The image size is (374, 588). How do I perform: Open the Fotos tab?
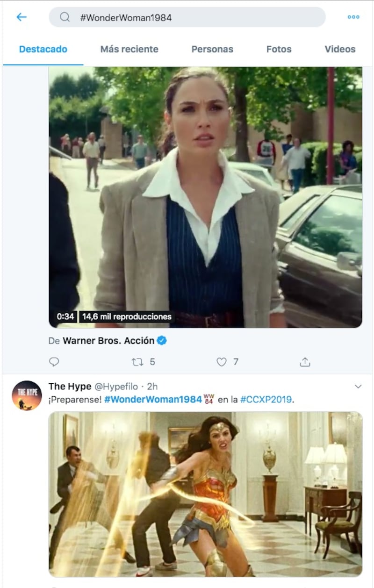point(279,49)
